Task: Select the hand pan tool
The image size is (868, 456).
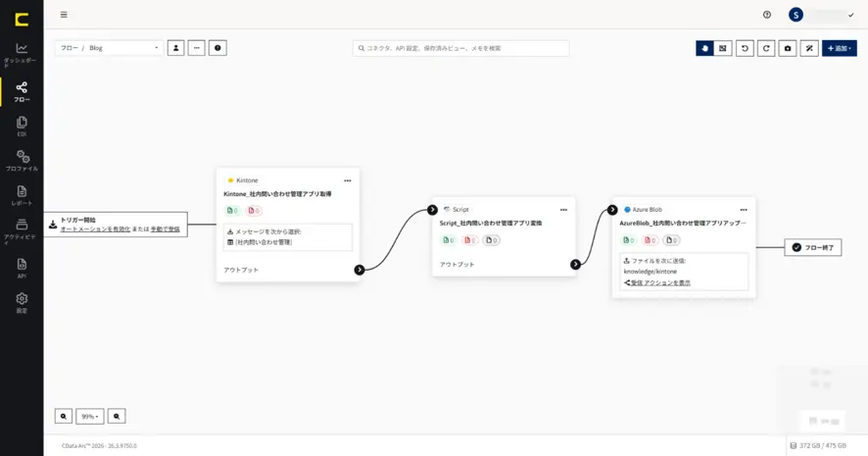Action: click(x=704, y=48)
